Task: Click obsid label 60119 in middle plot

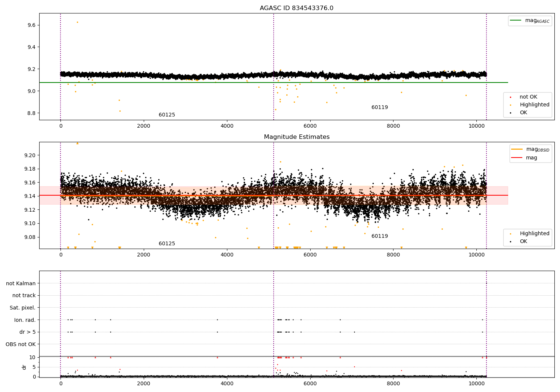Action: 380,236
